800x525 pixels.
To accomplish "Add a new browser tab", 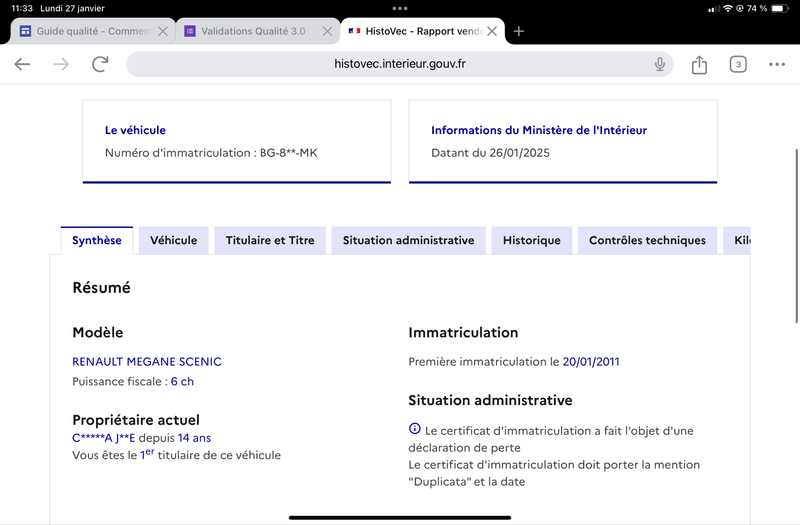I will pyautogui.click(x=519, y=31).
